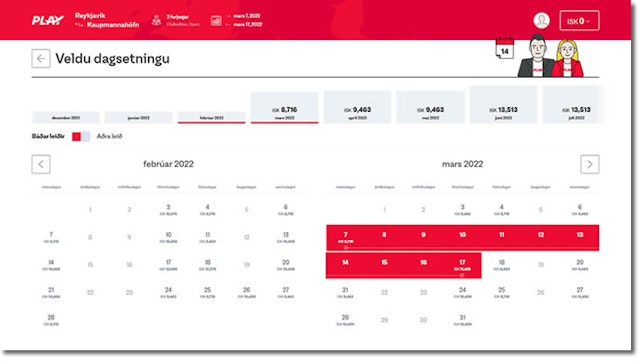Select the júní 2022 ISK 13,513 tab

[x=503, y=105]
